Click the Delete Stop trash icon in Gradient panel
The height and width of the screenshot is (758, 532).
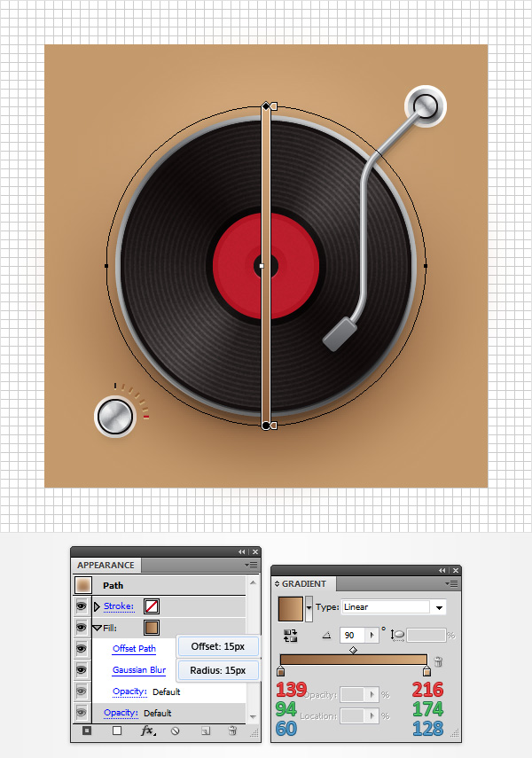pyautogui.click(x=438, y=661)
